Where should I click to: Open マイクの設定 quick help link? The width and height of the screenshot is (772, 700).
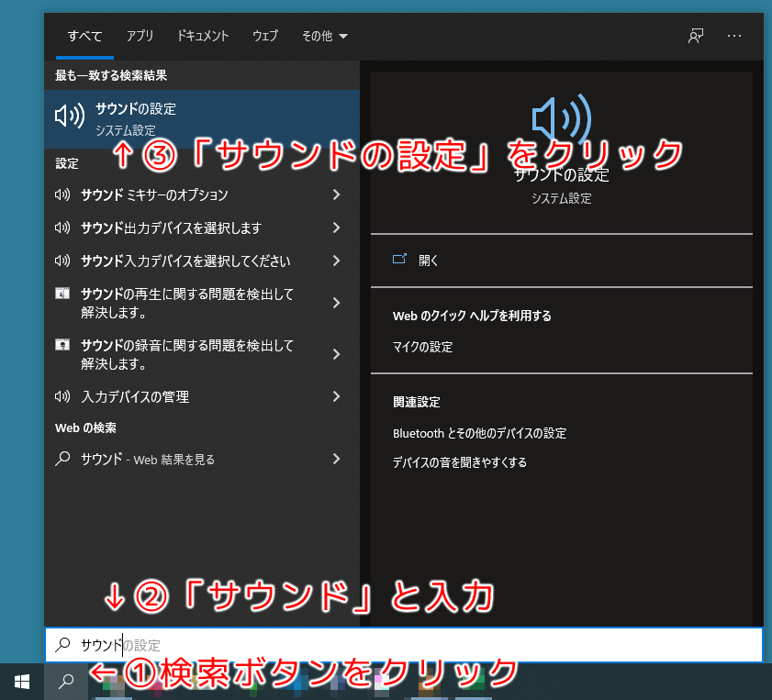pos(422,347)
